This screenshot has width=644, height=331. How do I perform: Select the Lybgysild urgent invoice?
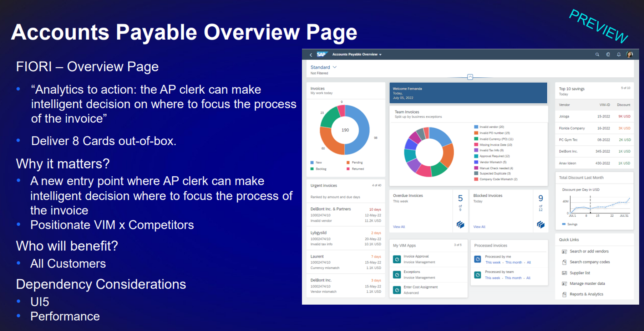(x=345, y=238)
